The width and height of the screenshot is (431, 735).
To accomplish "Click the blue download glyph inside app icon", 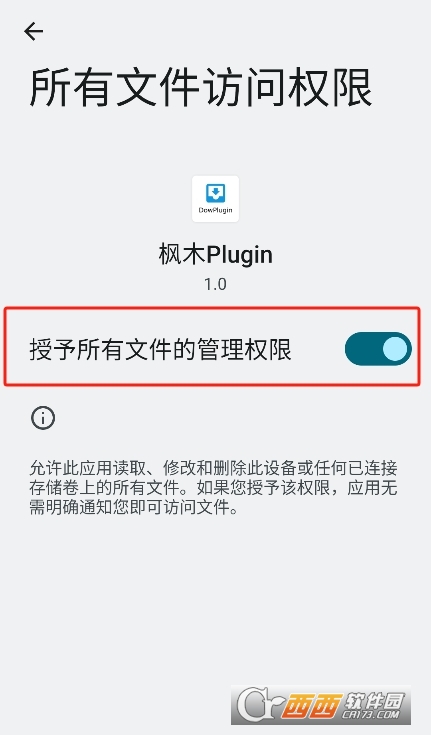I will point(215,193).
